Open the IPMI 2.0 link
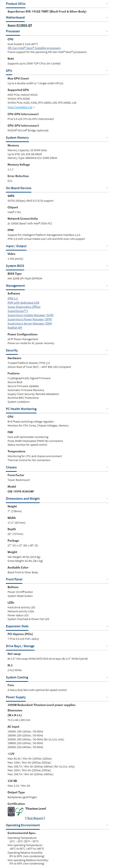The height and width of the screenshot is (868, 115). [13, 298]
